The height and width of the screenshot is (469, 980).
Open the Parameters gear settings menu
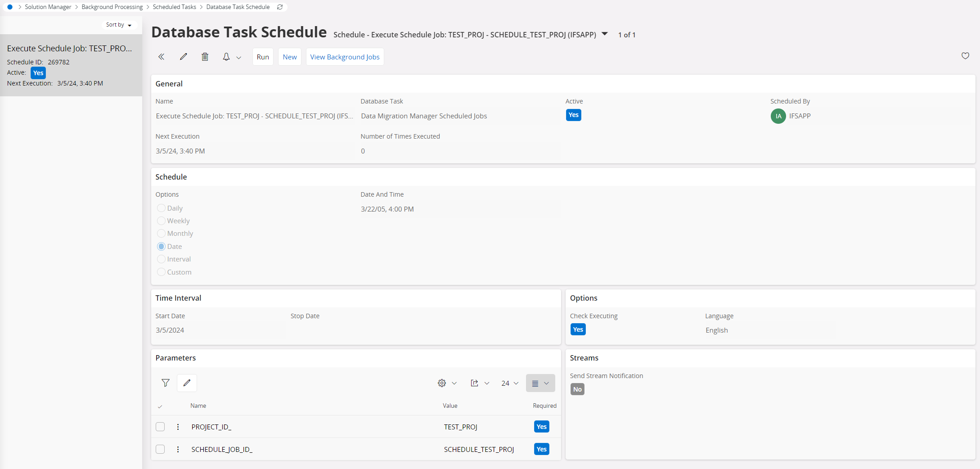coord(442,383)
